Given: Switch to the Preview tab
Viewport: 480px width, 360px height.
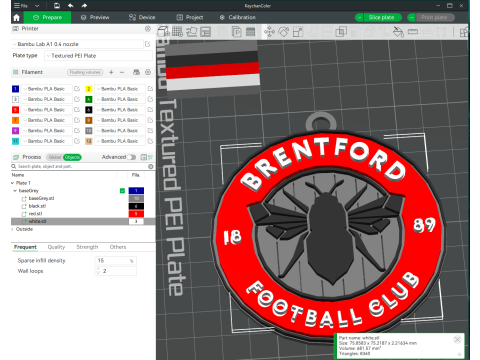Looking at the screenshot, I should (95, 17).
